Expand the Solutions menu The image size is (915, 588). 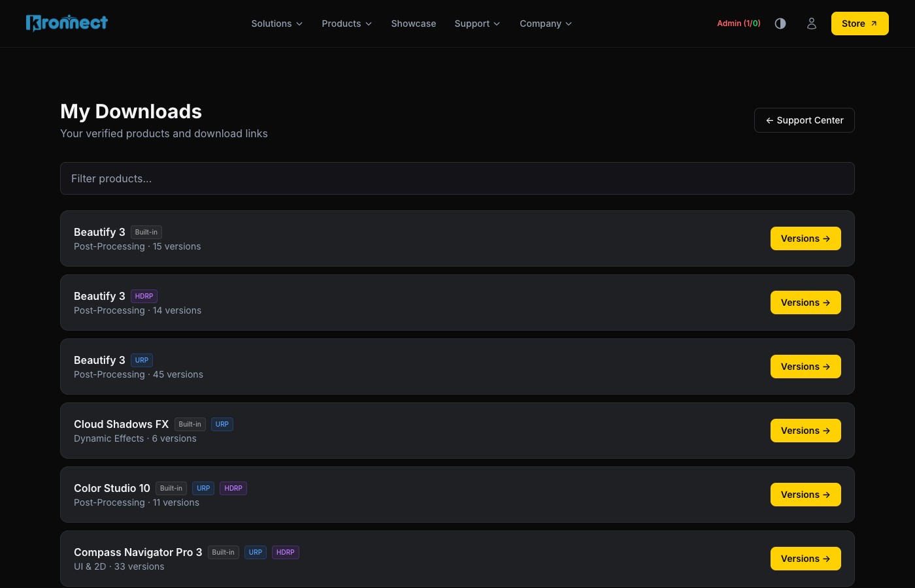click(276, 24)
